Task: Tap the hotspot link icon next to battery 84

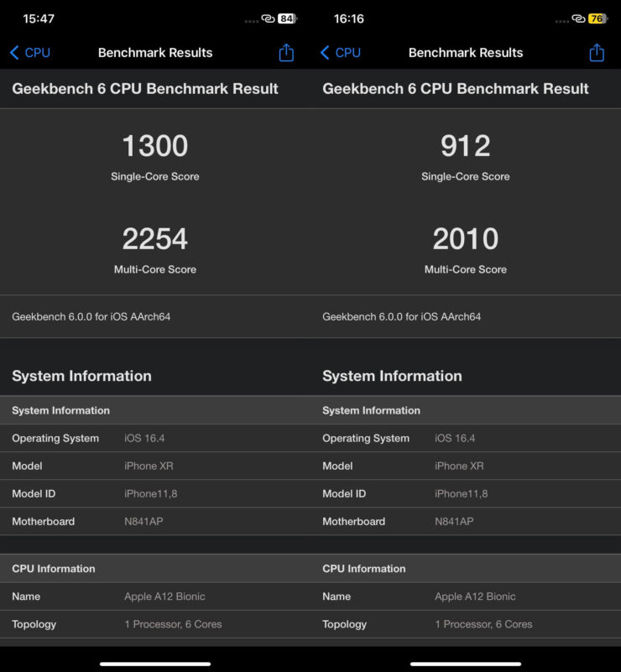Action: pyautogui.click(x=269, y=18)
